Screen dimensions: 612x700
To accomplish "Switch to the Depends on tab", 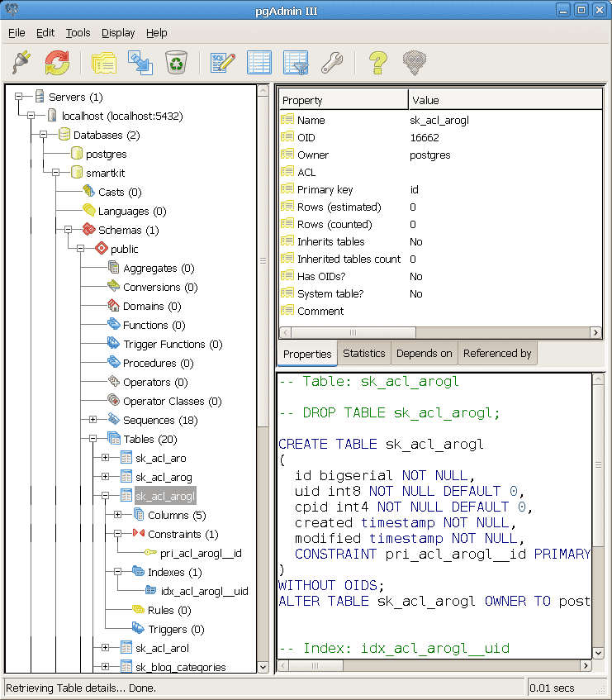I will (425, 353).
